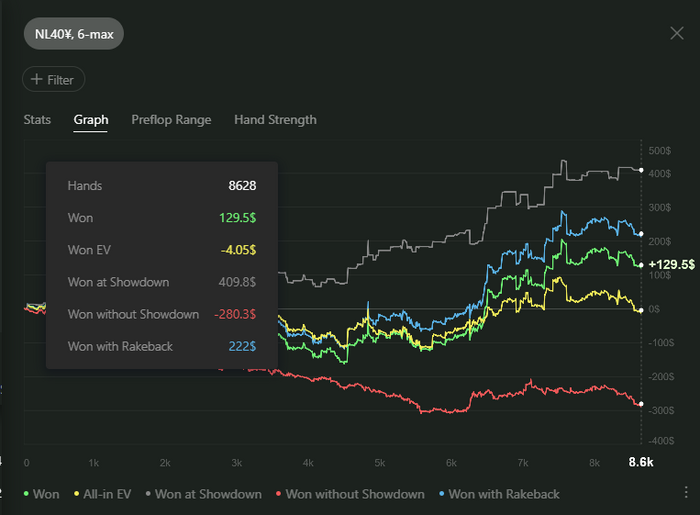
Task: Click the yellow All-in EV legend dot
Action: point(76,494)
